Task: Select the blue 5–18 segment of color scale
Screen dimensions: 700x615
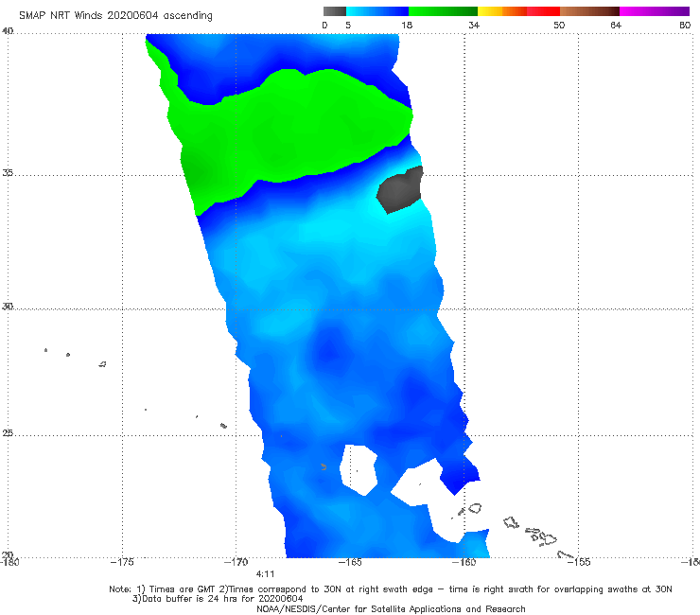Action: 377,11
